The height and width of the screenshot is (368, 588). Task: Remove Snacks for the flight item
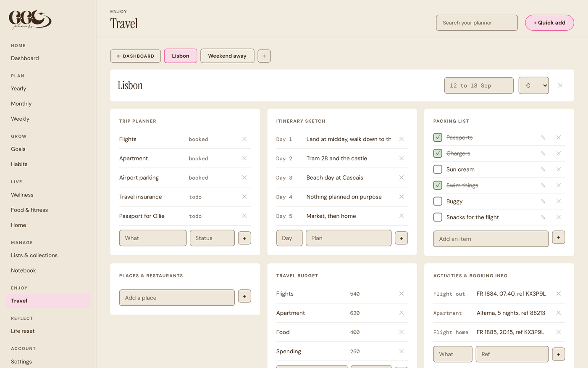[x=559, y=217]
